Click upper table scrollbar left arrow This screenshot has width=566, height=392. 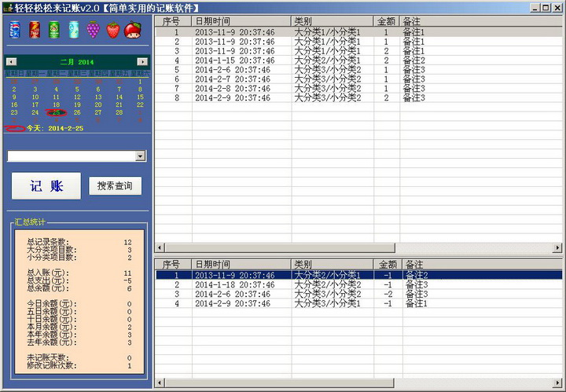pos(160,247)
